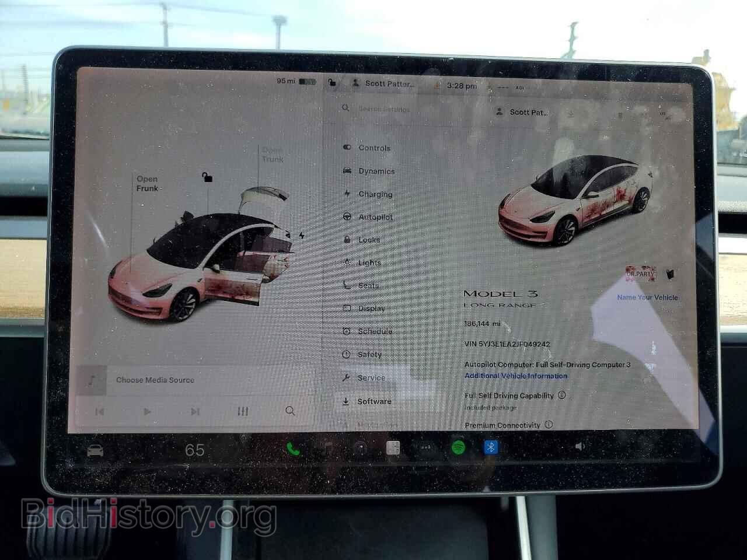Select the Software menu entry
This screenshot has height=560, width=747.
tap(367, 401)
